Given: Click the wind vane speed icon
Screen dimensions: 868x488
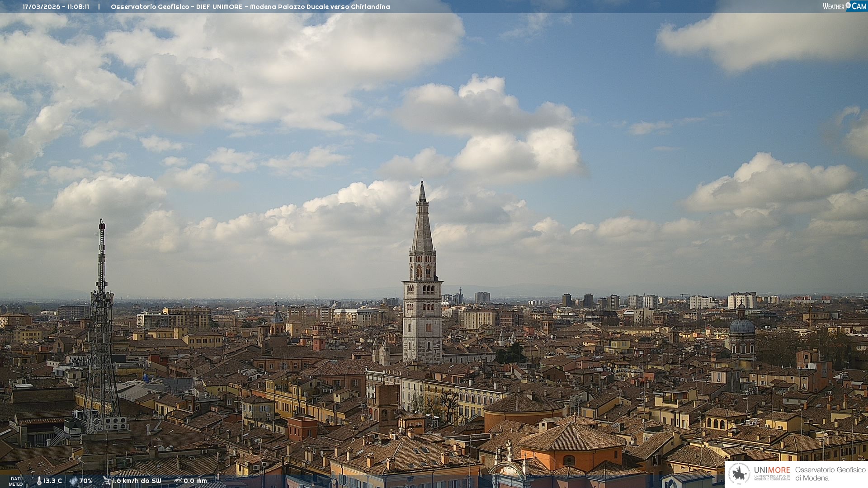Looking at the screenshot, I should click(107, 481).
